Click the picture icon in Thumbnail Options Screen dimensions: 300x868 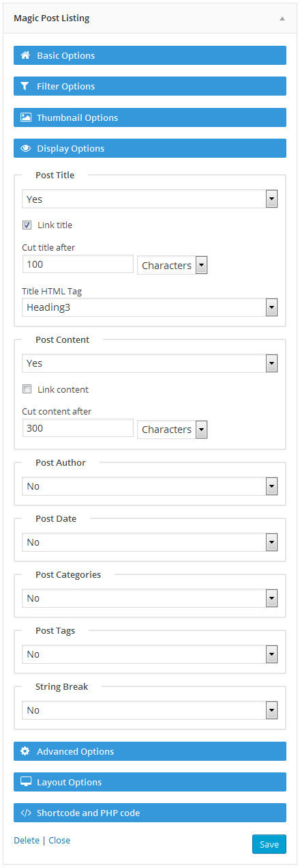(25, 117)
